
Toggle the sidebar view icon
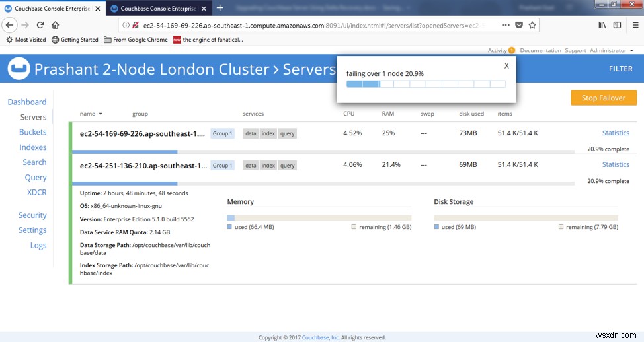point(617,25)
